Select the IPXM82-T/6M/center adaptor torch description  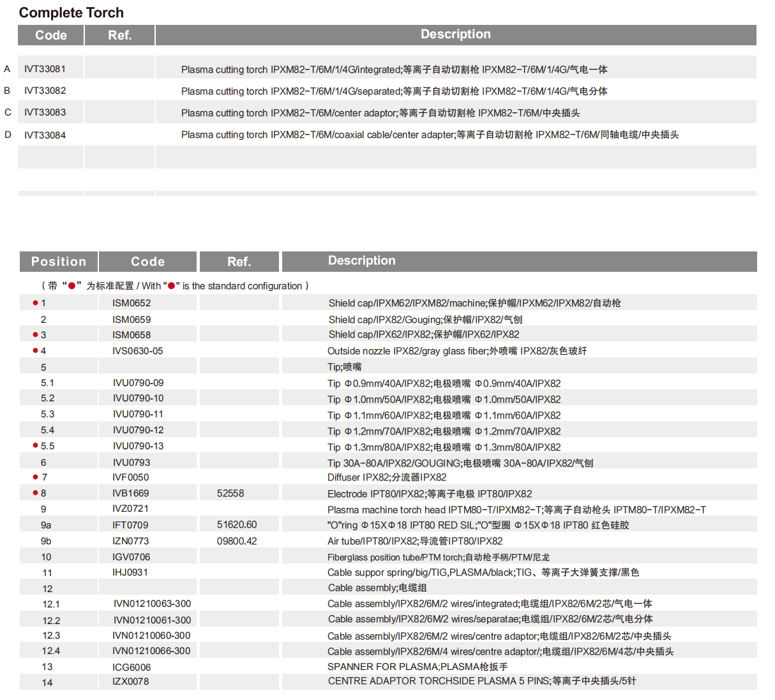[x=380, y=113]
